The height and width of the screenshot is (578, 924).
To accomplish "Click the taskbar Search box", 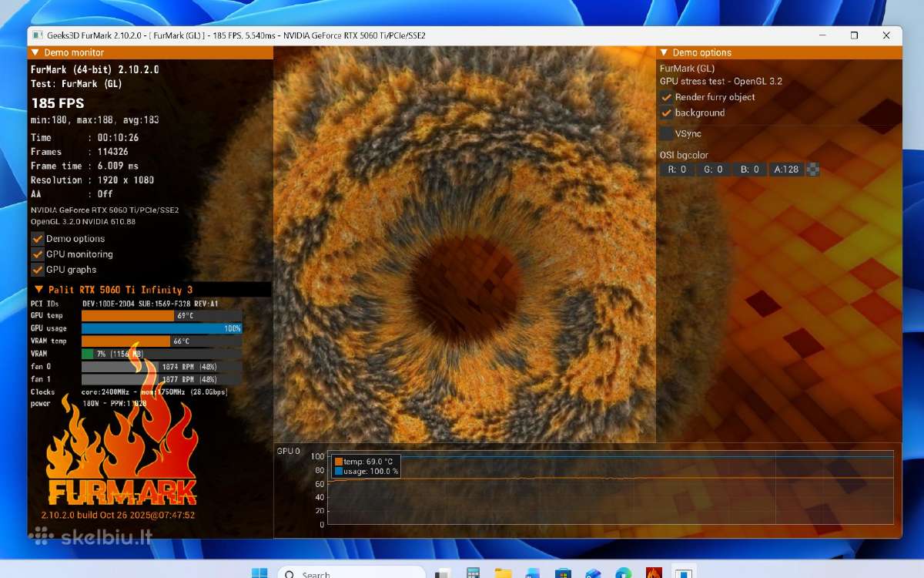I will [x=351, y=573].
